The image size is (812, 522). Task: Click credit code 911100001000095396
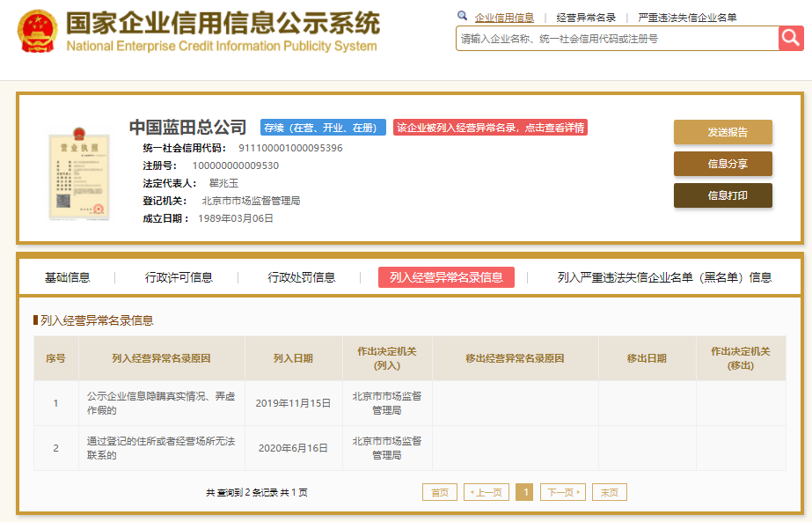pyautogui.click(x=290, y=148)
